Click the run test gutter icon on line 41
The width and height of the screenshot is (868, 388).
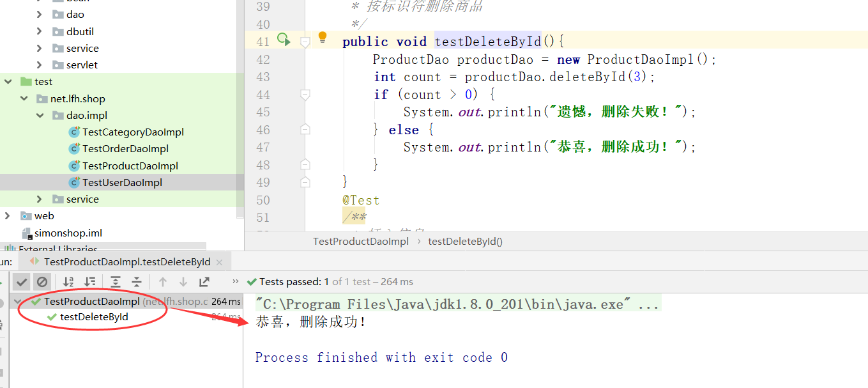click(x=284, y=40)
